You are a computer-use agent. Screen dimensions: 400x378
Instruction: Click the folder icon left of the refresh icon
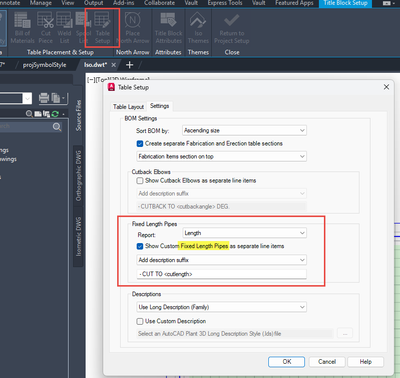point(38,114)
